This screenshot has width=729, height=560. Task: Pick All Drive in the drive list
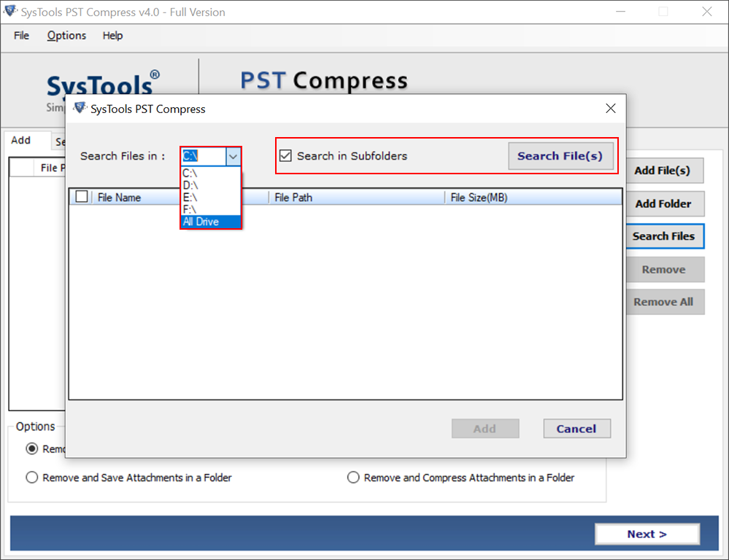point(211,222)
